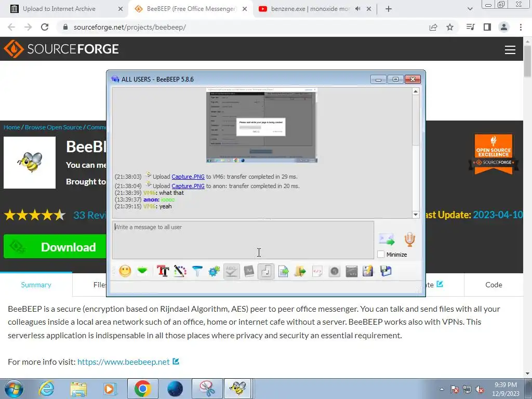Click the green down-arrow icon beside emoticons
The width and height of the screenshot is (532, 399).
click(x=142, y=271)
